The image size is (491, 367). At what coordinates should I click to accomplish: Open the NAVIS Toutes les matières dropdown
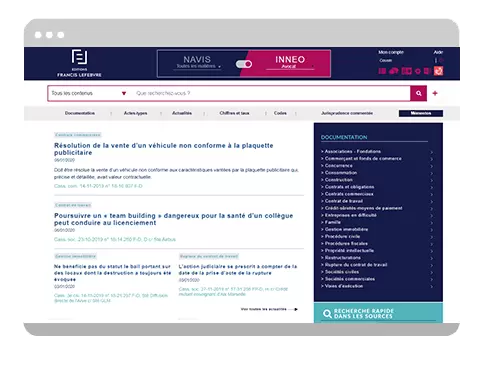[x=199, y=66]
